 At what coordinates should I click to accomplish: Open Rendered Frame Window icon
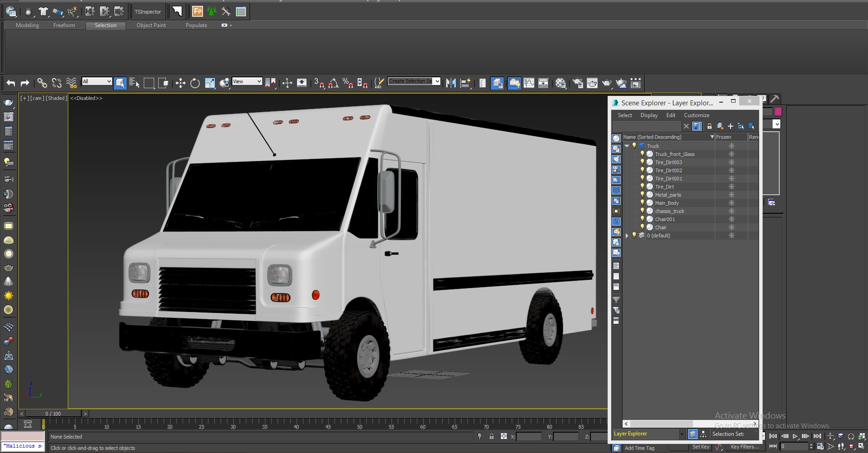pos(592,83)
